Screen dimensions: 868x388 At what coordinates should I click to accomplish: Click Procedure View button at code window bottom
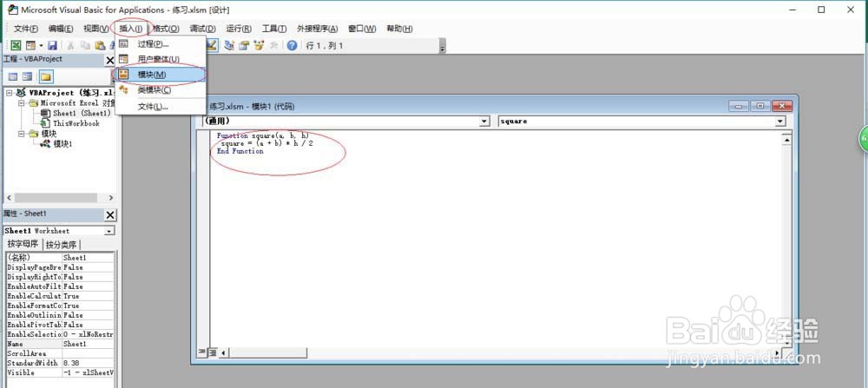pyautogui.click(x=202, y=352)
